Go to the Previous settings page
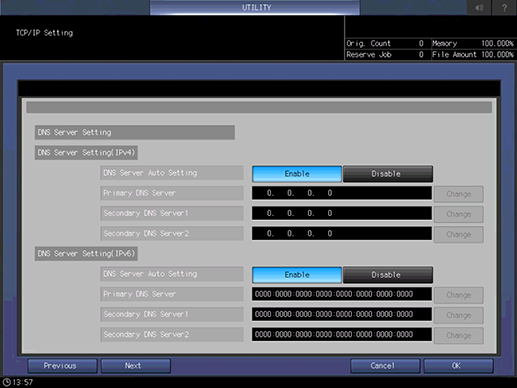Screen dimensions: 517x388 coord(62,366)
